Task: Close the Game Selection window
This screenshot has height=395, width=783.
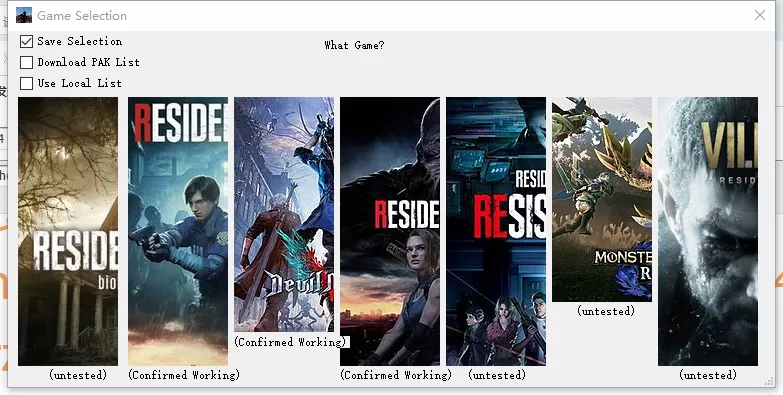Action: pos(760,15)
